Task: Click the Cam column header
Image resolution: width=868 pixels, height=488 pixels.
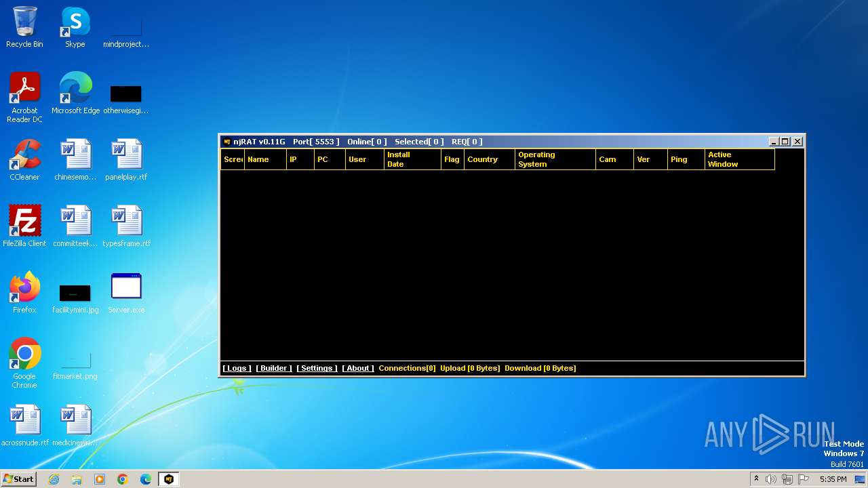Action: pyautogui.click(x=615, y=159)
